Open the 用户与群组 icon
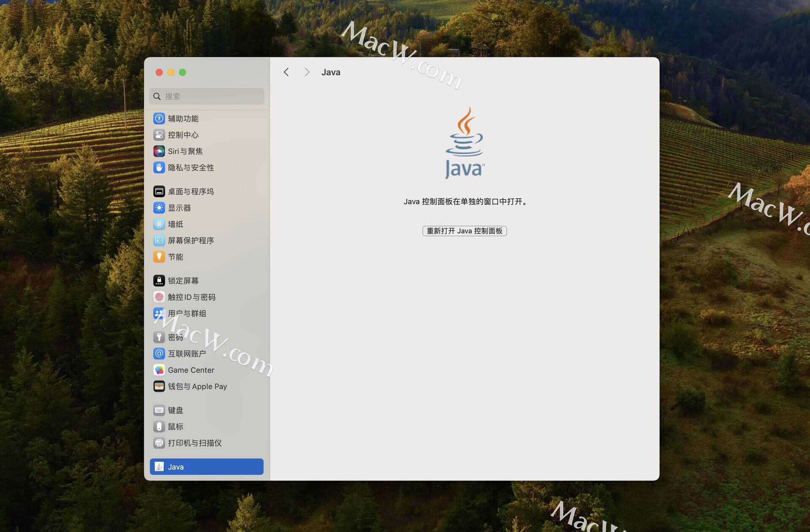Image resolution: width=810 pixels, height=532 pixels. (x=159, y=313)
